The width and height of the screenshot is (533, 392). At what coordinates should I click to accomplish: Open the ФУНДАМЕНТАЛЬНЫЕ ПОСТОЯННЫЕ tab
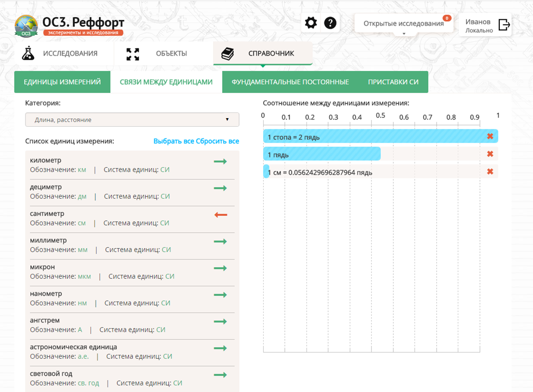(290, 82)
